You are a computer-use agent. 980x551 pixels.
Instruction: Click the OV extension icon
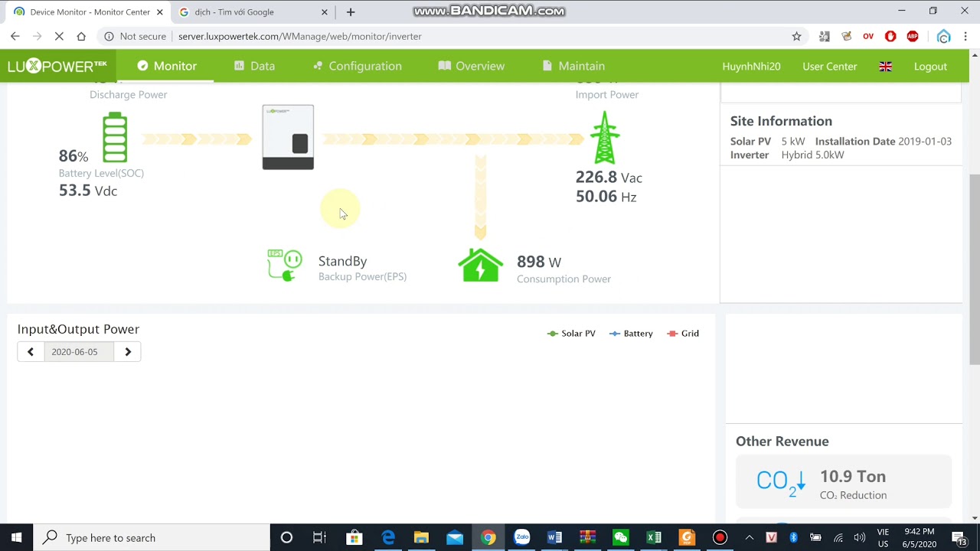(x=868, y=36)
